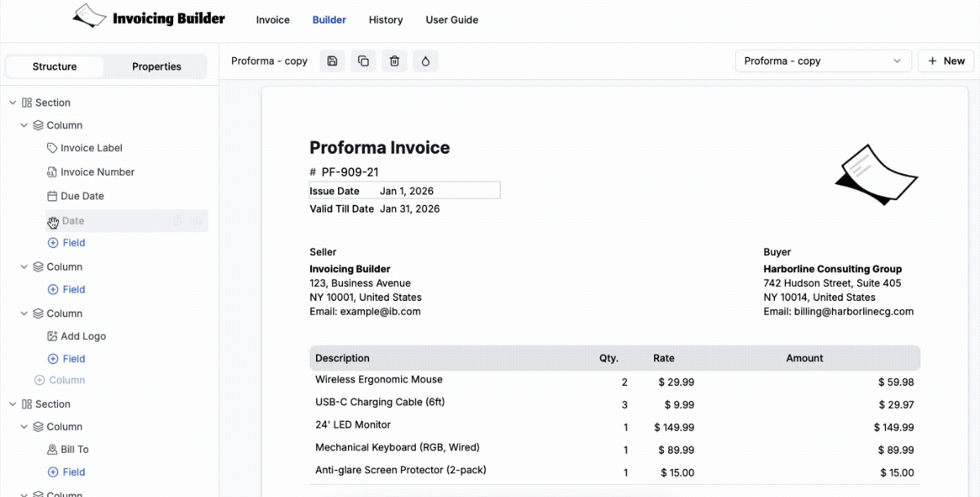Collapse the first Section node

tap(13, 103)
